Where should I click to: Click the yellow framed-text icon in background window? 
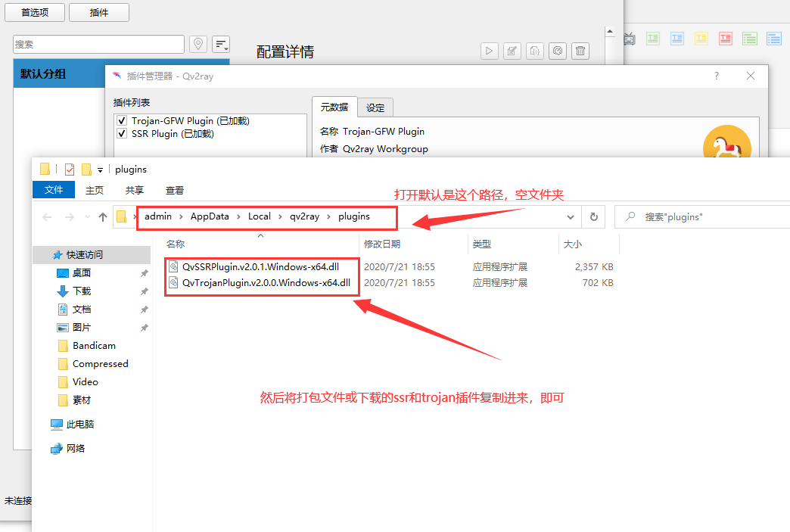pyautogui.click(x=701, y=39)
